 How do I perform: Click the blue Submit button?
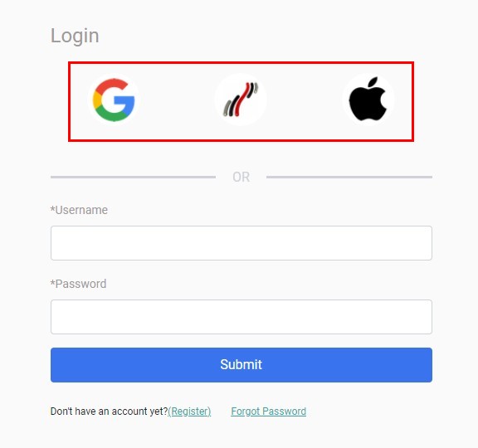point(241,365)
